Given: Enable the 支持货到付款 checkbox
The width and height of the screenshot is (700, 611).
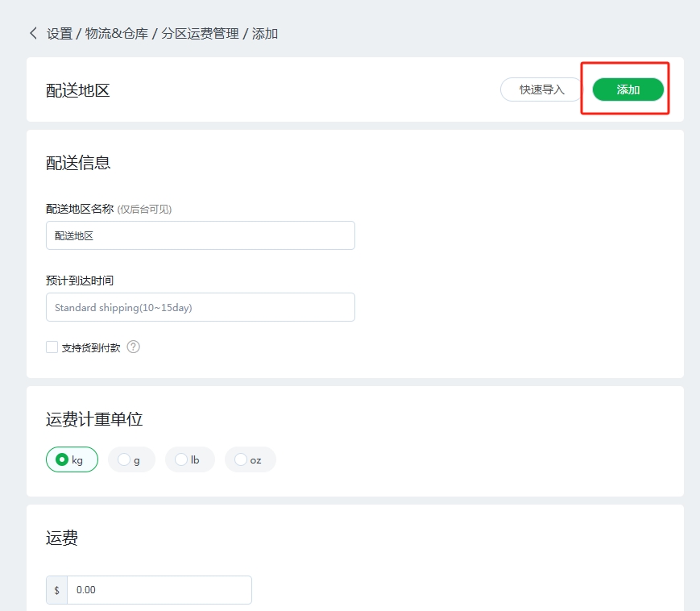Looking at the screenshot, I should pos(52,347).
